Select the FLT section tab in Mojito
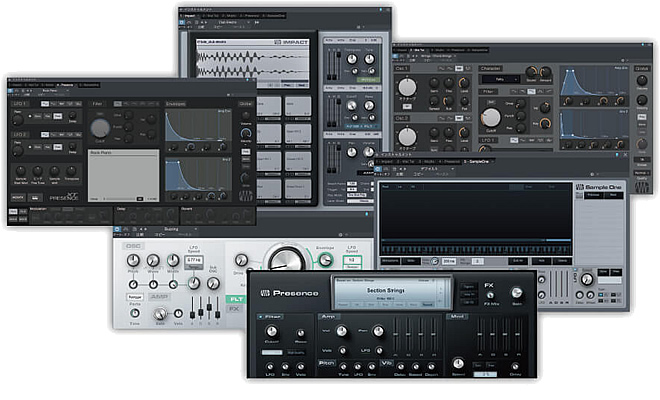Image resolution: width=660 pixels, height=400 pixels. click(x=236, y=299)
